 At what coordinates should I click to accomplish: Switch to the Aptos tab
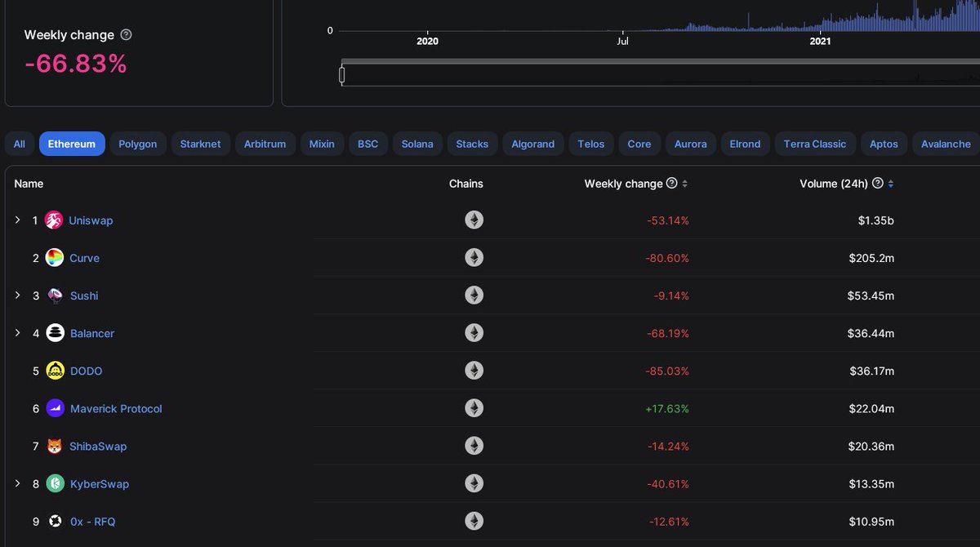click(884, 144)
